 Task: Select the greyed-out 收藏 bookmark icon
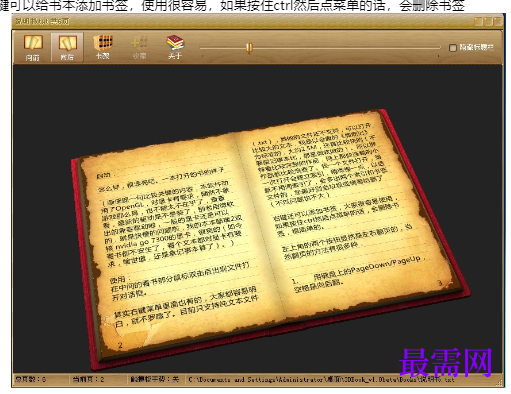(139, 47)
